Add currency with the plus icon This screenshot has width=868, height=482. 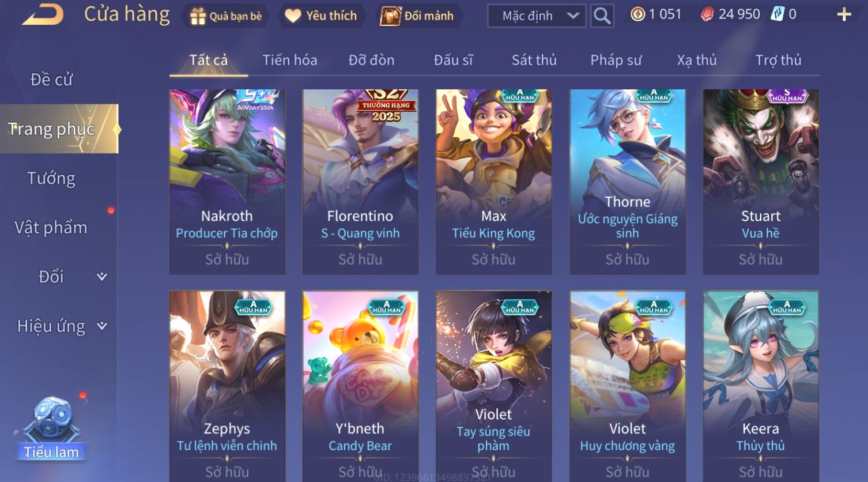(x=844, y=14)
